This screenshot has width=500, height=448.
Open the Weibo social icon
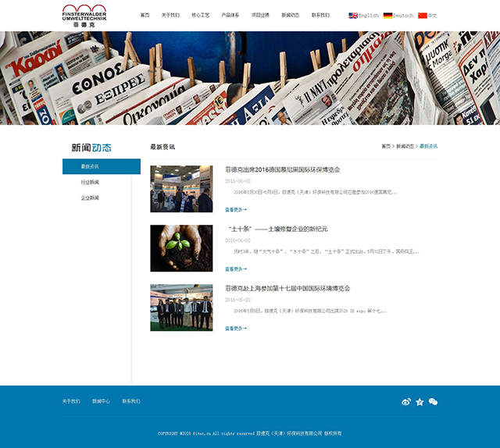pos(406,402)
